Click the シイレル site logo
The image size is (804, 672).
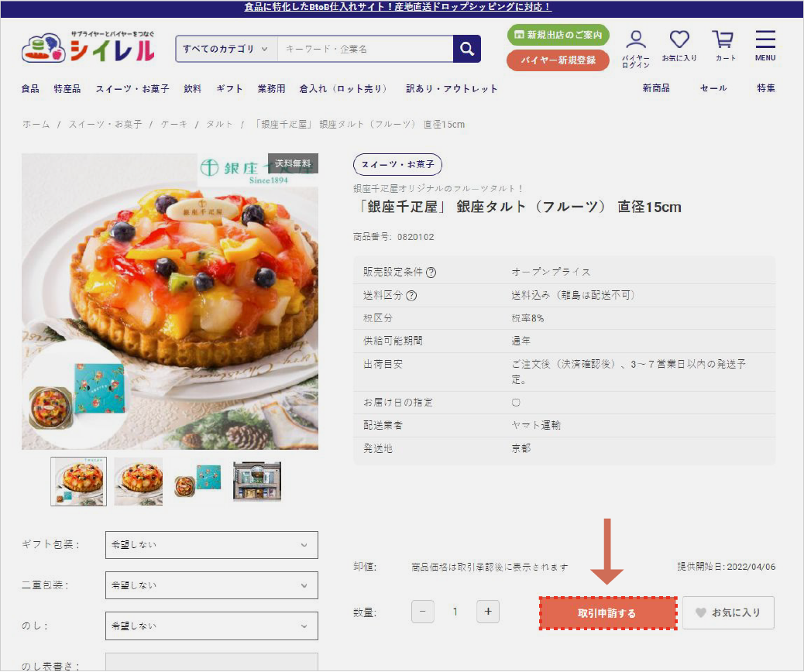[88, 48]
